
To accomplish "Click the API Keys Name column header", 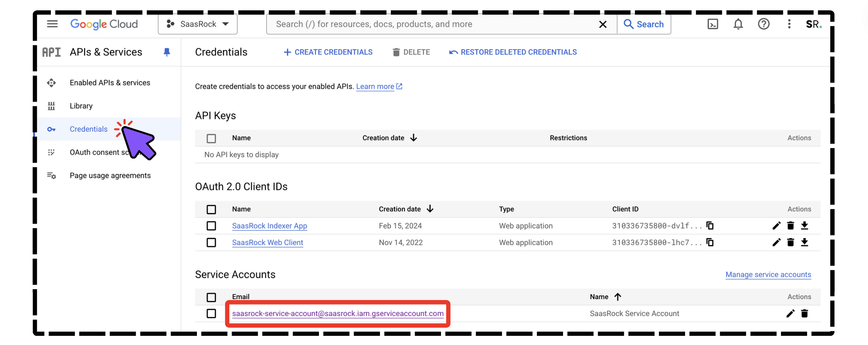I will click(x=242, y=138).
